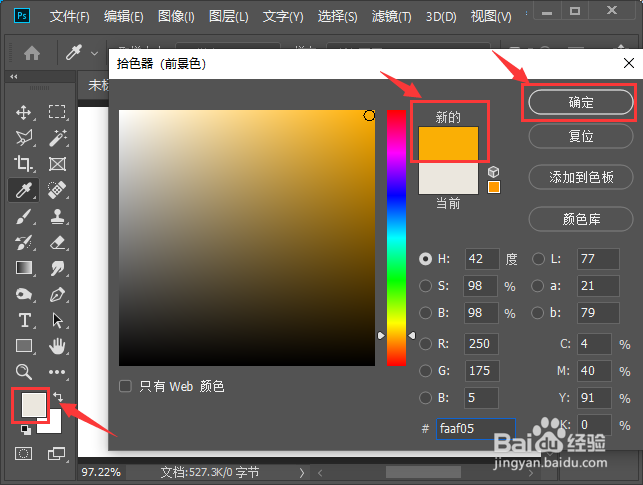The image size is (643, 485).
Task: Select the L lightness radio button
Action: pyautogui.click(x=538, y=259)
